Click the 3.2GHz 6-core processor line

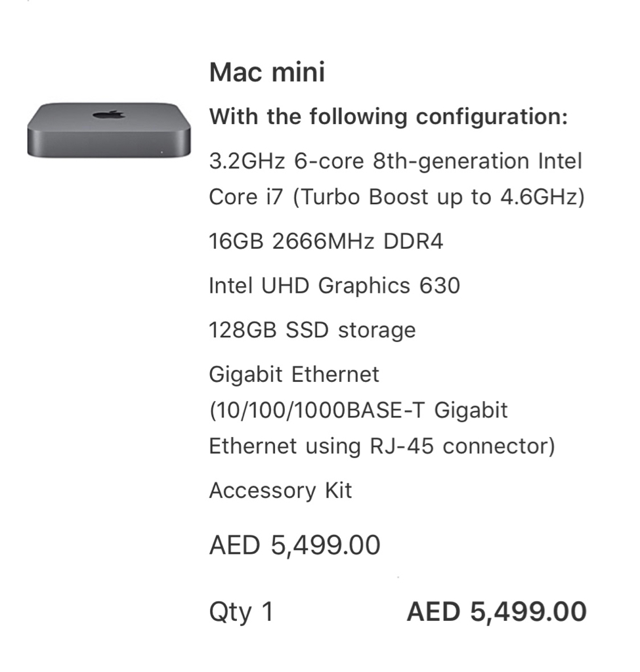pyautogui.click(x=395, y=161)
